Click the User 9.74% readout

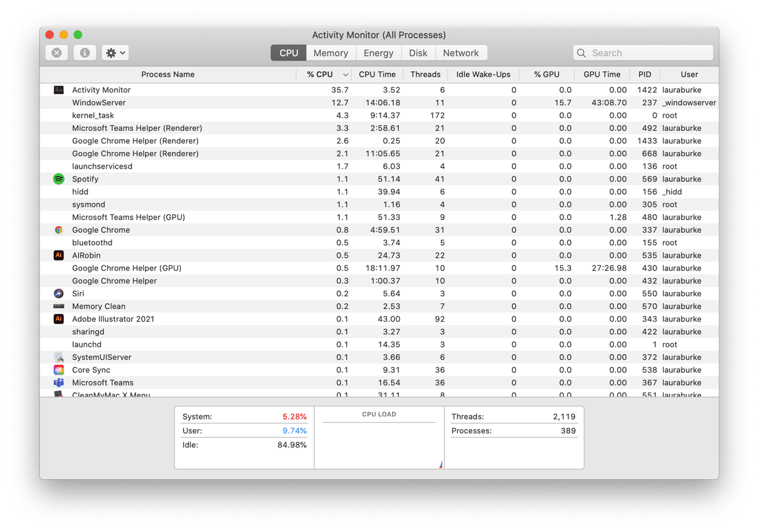(244, 431)
